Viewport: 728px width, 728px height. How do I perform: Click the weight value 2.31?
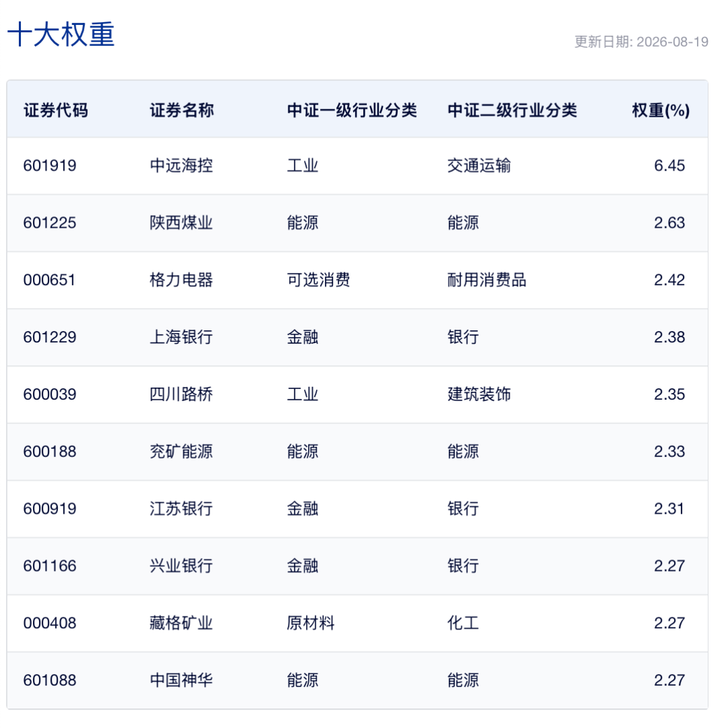point(669,509)
